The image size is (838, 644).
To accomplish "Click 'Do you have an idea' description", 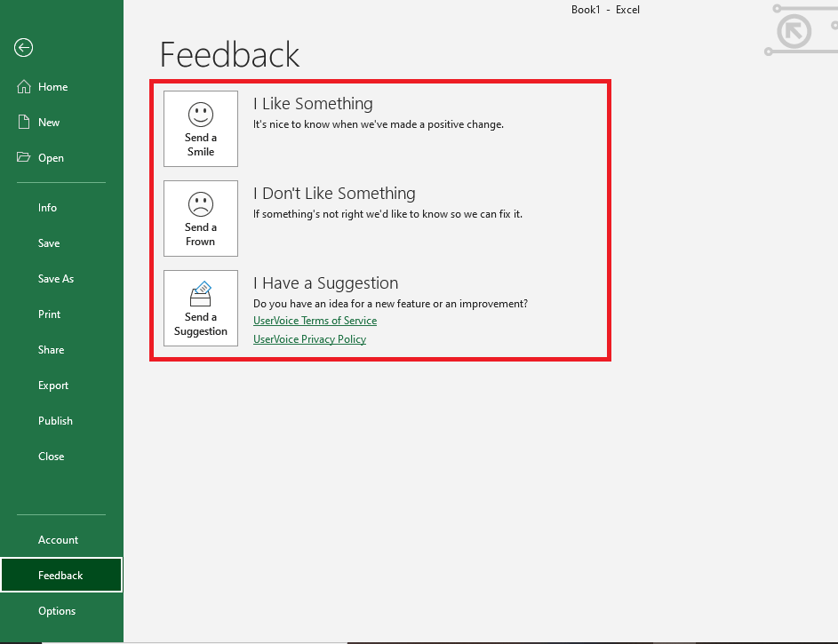I will coord(390,304).
